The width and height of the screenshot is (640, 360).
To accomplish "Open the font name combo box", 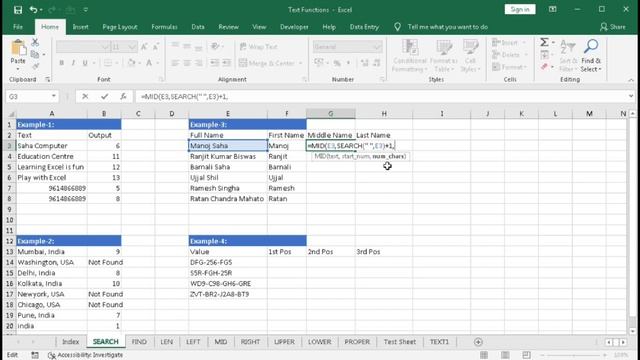I will (x=83, y=47).
